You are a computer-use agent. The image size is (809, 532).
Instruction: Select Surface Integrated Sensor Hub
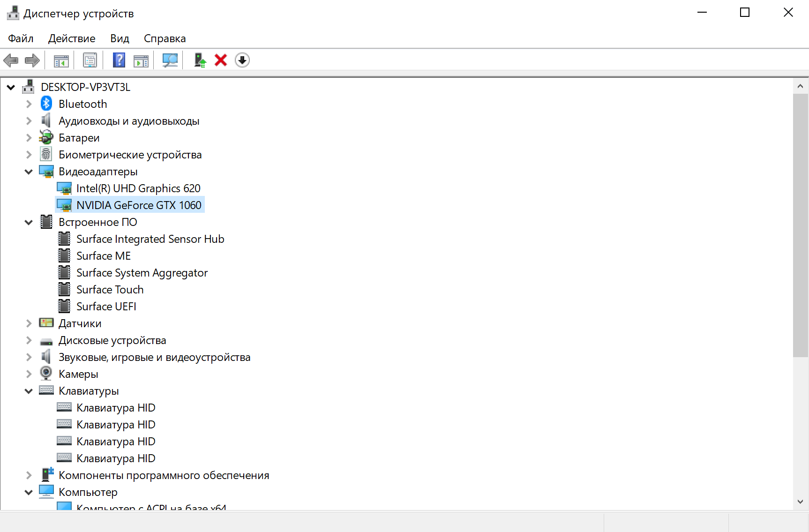[150, 239]
